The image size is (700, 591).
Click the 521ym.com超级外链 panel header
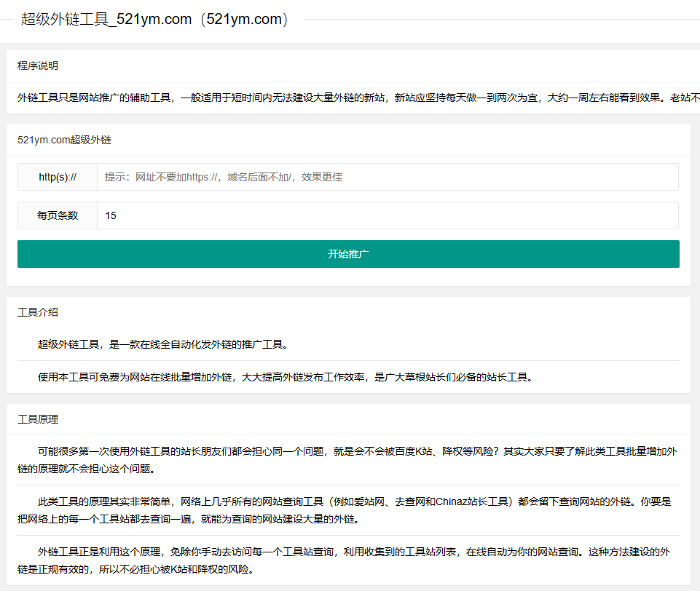pyautogui.click(x=64, y=140)
